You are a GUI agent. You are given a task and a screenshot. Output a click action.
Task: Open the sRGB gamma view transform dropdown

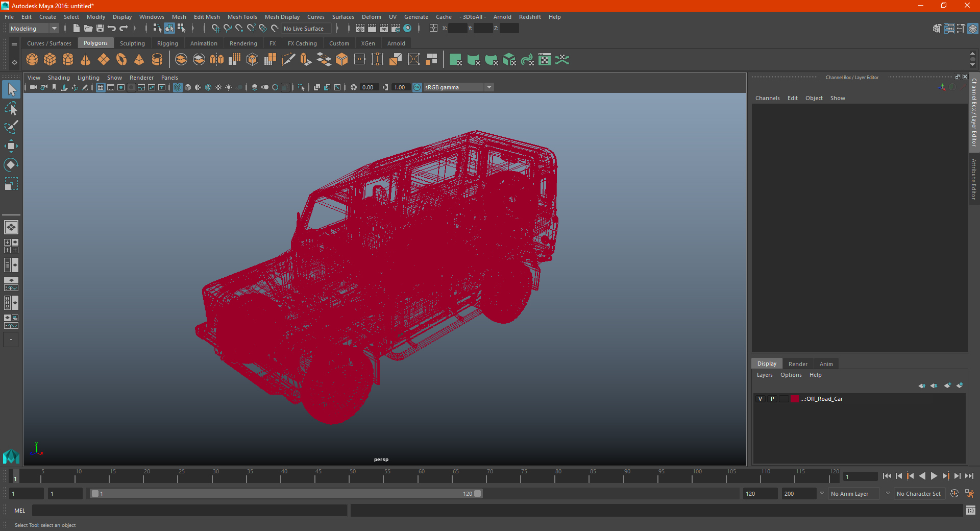pyautogui.click(x=458, y=87)
